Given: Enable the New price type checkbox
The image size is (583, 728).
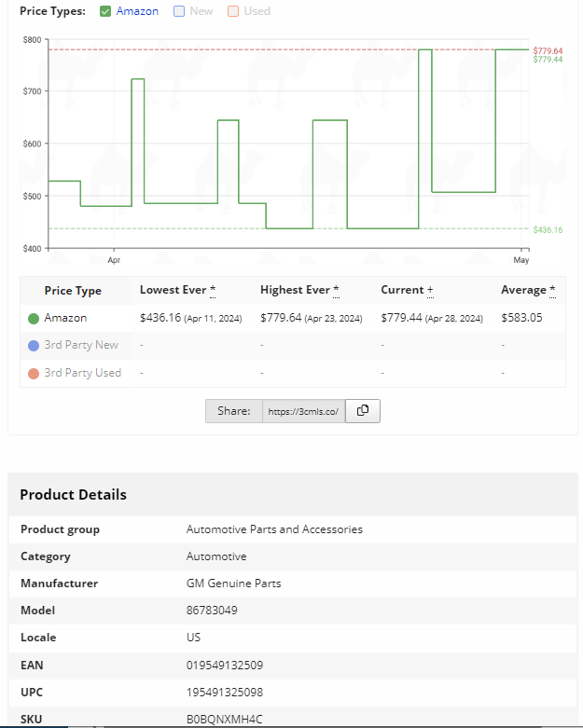Looking at the screenshot, I should [x=179, y=11].
